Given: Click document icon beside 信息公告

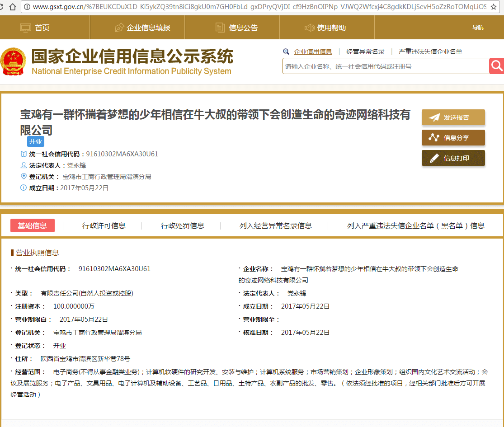Looking at the screenshot, I should (220, 28).
